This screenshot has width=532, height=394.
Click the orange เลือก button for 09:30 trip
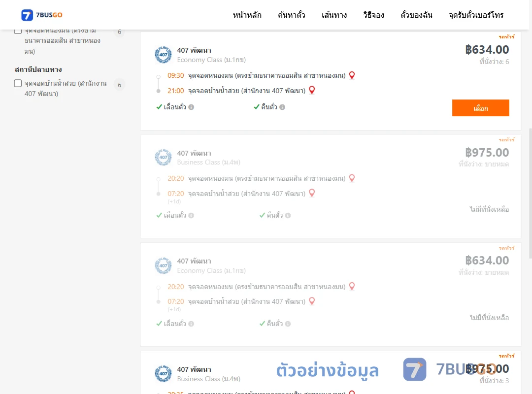(480, 108)
